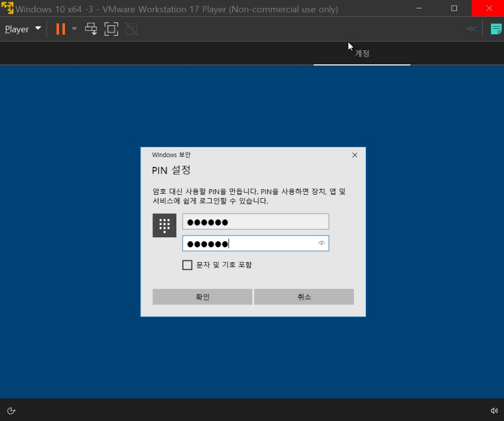Click the VMware Player app icon
The image size is (504, 421).
[x=7, y=8]
